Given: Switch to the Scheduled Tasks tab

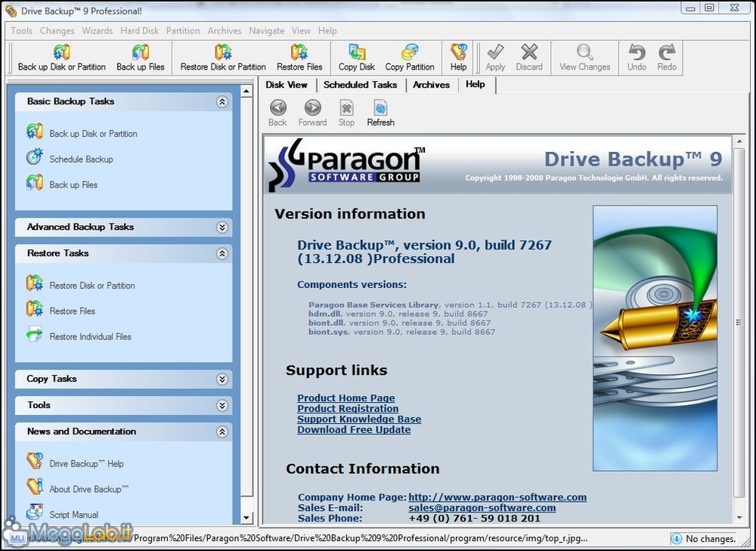Looking at the screenshot, I should 360,85.
